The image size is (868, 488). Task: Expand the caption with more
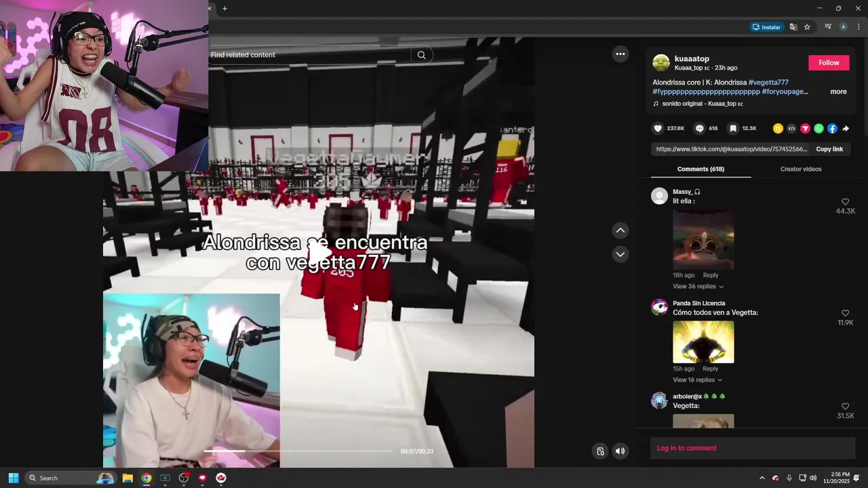pos(838,91)
